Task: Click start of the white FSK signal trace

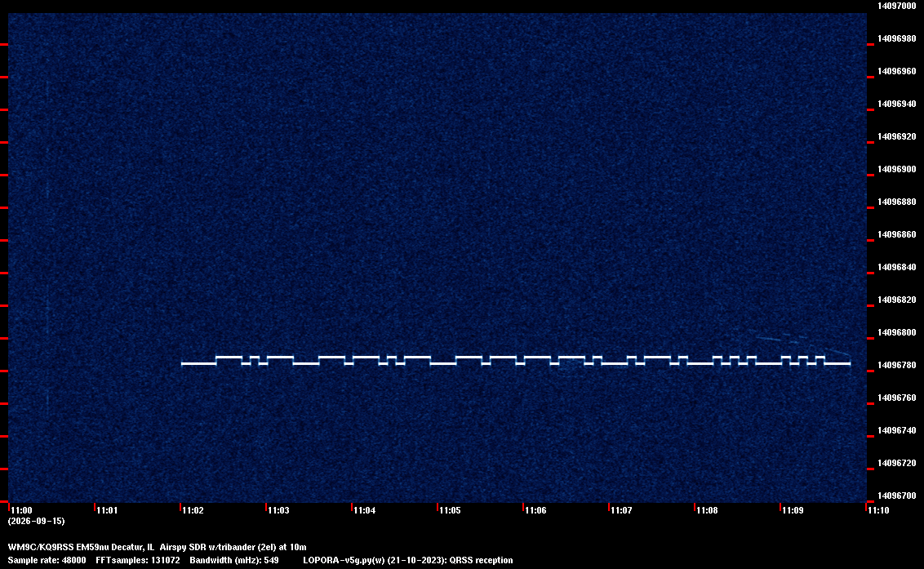Action: pos(183,364)
